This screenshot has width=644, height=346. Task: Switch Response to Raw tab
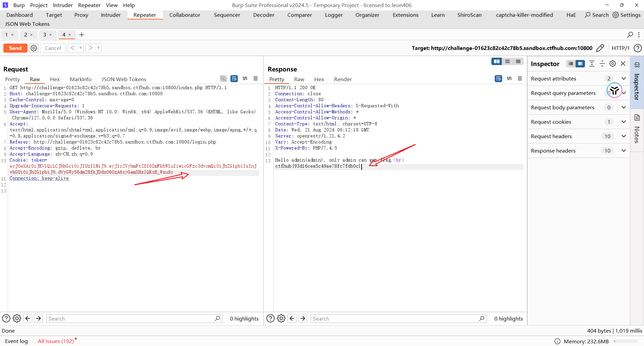[299, 79]
